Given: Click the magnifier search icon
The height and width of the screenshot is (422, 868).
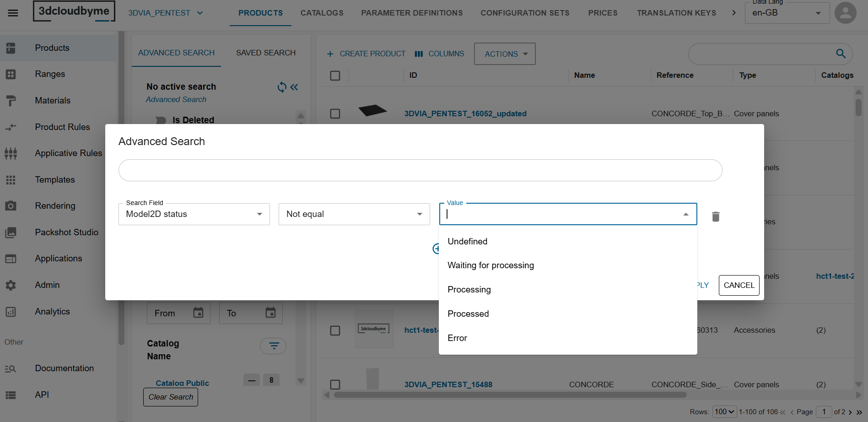Looking at the screenshot, I should tap(841, 54).
